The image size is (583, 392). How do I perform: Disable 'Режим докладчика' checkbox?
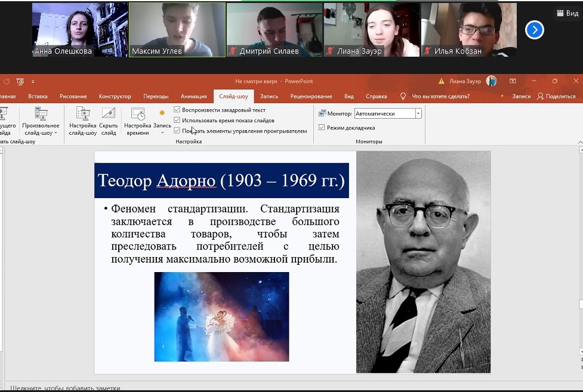322,128
